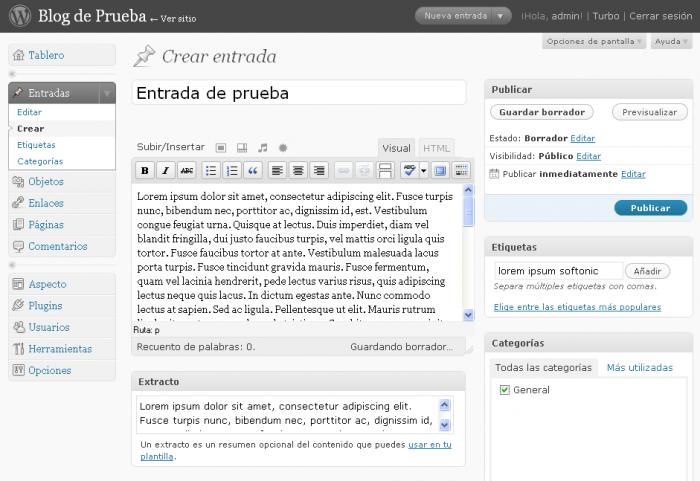Viewport: 700px width, 481px height.
Task: Switch to the HTML editor tab
Action: pos(436,148)
